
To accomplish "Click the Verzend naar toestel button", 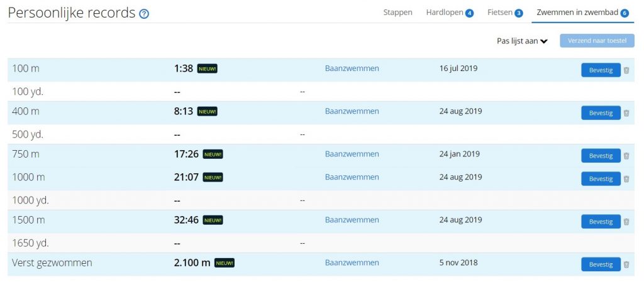I will pyautogui.click(x=597, y=41).
